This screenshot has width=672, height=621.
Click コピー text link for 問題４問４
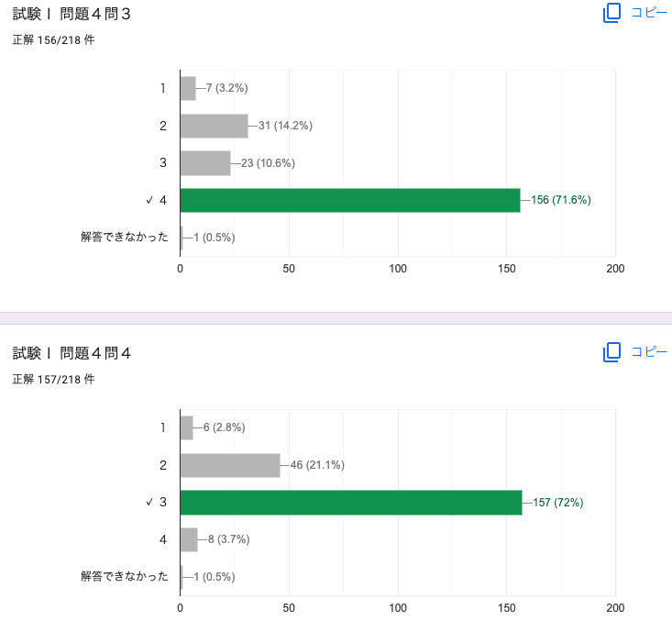point(649,352)
